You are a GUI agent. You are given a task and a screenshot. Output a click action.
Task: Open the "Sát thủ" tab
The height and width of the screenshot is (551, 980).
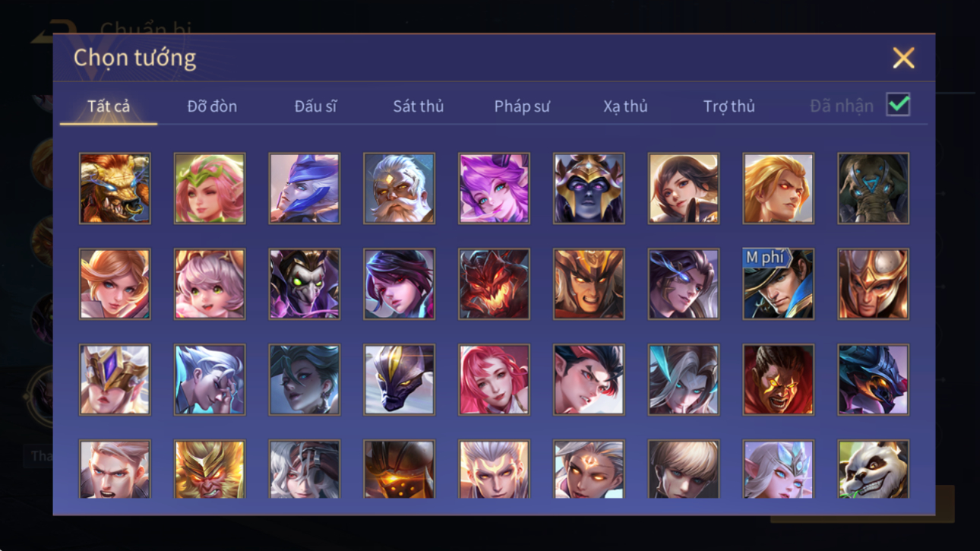pyautogui.click(x=418, y=106)
